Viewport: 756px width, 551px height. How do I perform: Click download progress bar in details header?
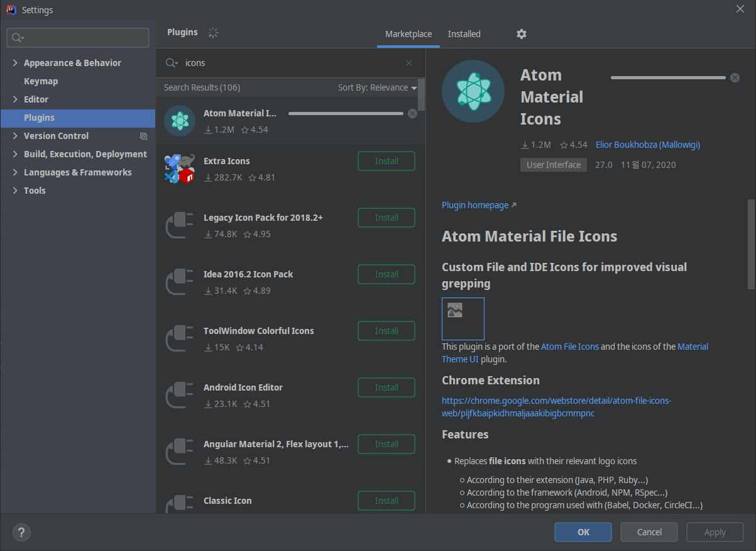point(668,77)
